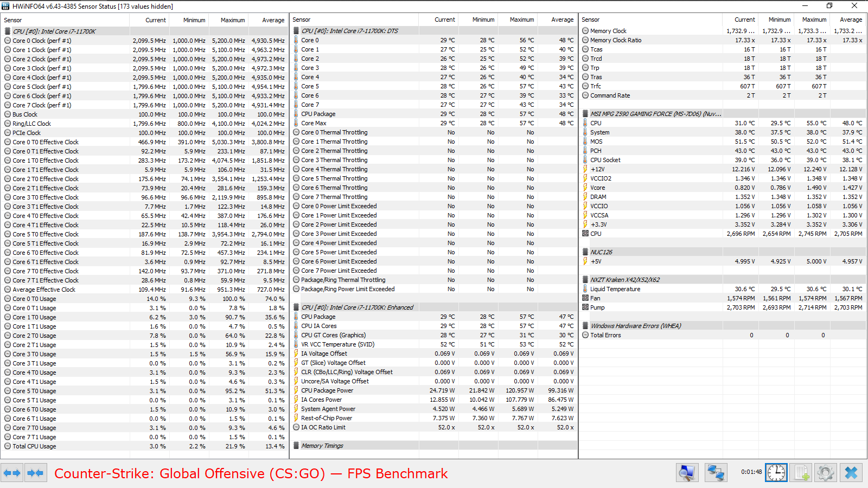Click the lightning icon beside CPU Package Power
This screenshot has width=868, height=488.
click(x=296, y=390)
